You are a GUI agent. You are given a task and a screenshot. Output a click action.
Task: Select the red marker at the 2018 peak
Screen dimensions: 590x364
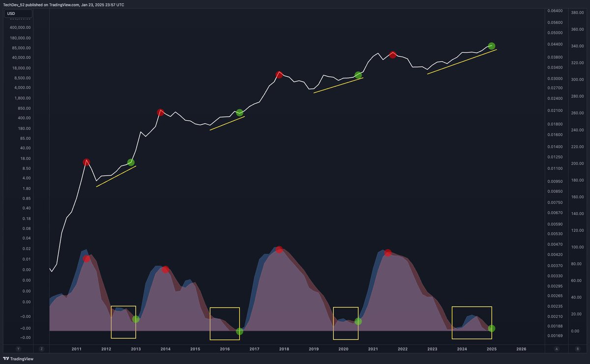pos(279,75)
